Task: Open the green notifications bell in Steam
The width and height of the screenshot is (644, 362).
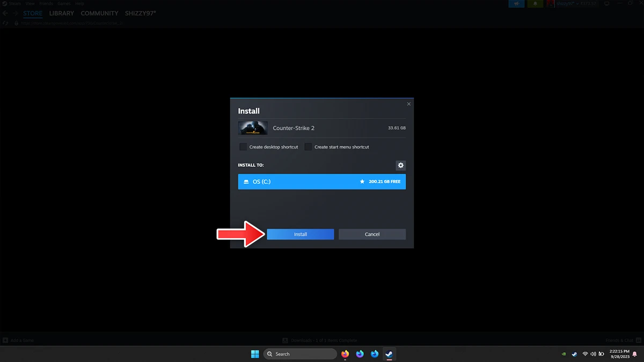Action: [x=535, y=4]
